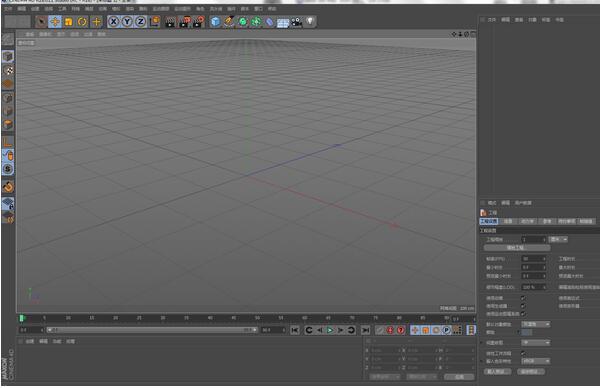Screen dimensions: 600x388
Task: Open the camera object icon
Action: (297, 22)
